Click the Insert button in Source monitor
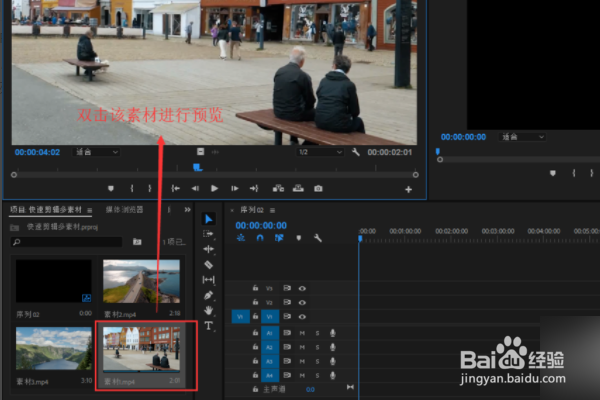The width and height of the screenshot is (600, 400). tap(278, 188)
